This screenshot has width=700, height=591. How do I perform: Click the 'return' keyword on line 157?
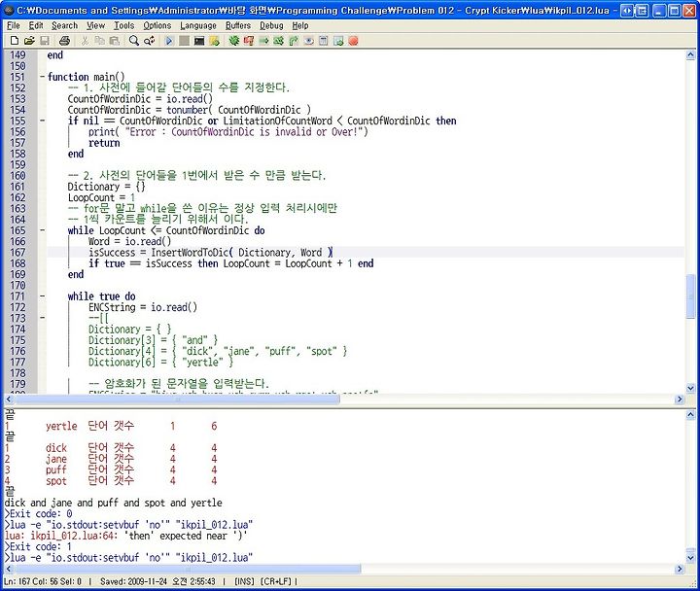pyautogui.click(x=104, y=143)
